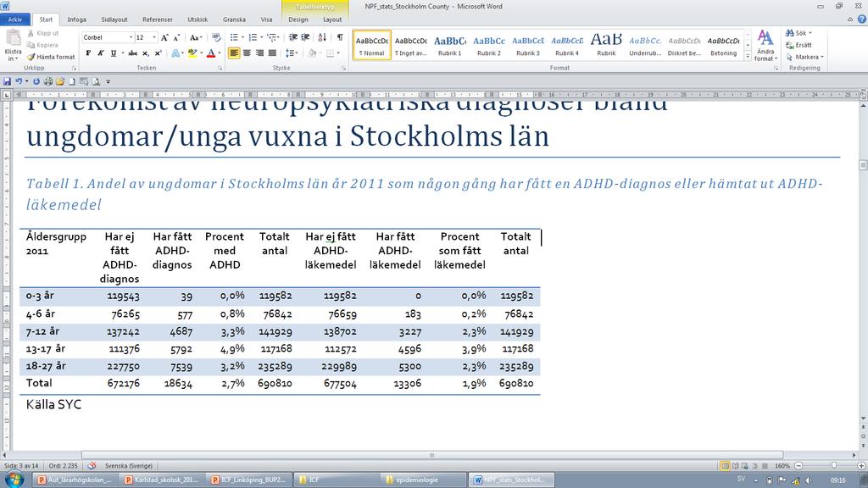Screen dimensions: 868x488
Task: Toggle justified text alignment
Action: [x=272, y=53]
